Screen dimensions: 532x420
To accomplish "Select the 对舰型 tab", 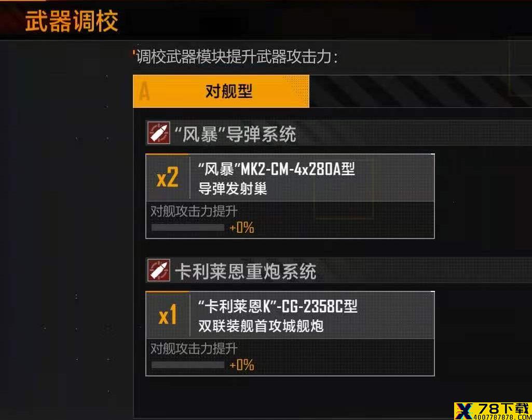I will tap(221, 91).
